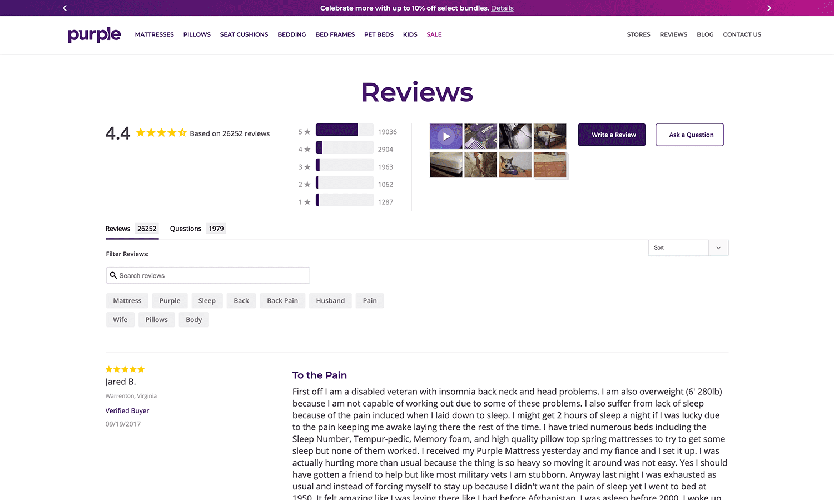Switch to the Reviews 26252 tab
Image resolution: width=834 pixels, height=500 pixels.
coord(132,229)
